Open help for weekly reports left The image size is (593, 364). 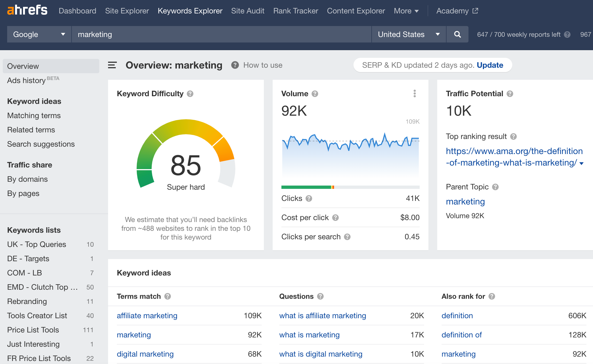pos(567,35)
